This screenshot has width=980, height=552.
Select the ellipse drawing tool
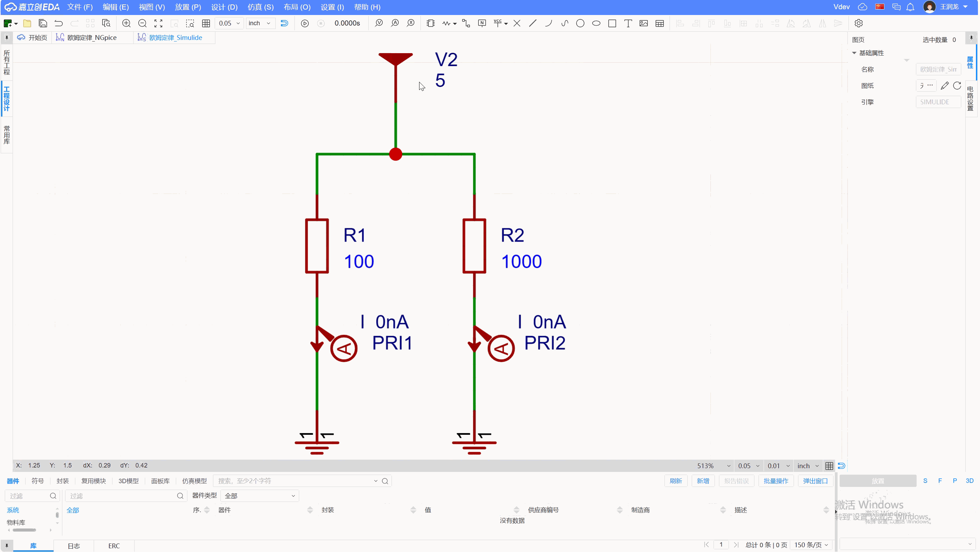click(x=596, y=24)
